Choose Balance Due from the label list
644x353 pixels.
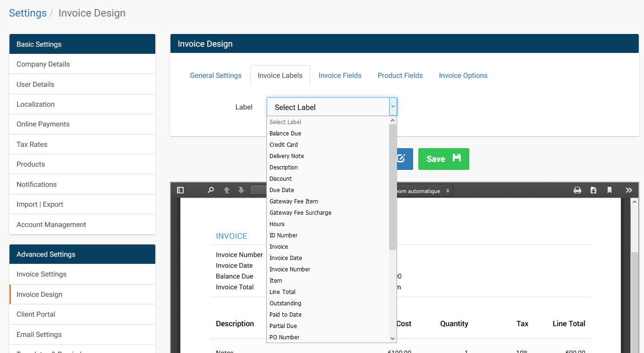pos(285,133)
